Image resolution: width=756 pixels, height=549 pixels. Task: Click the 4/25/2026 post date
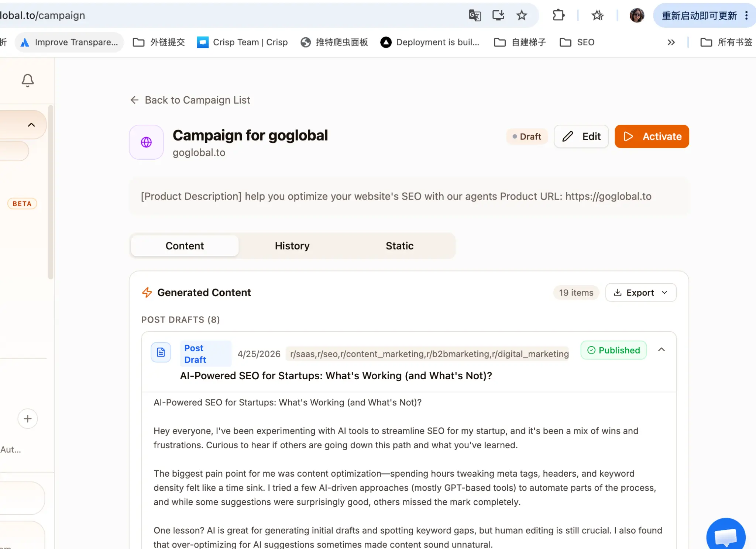(x=259, y=354)
